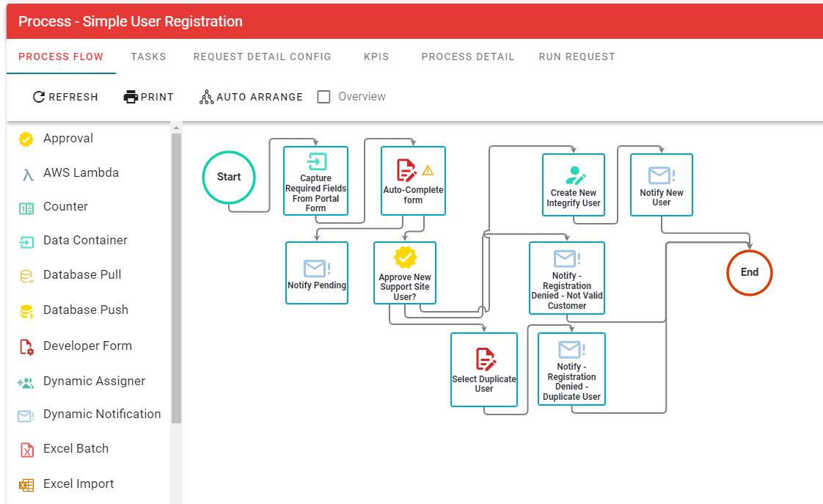The height and width of the screenshot is (504, 823).
Task: Click the approval badge in Approve New Support Site User node
Action: 405,258
